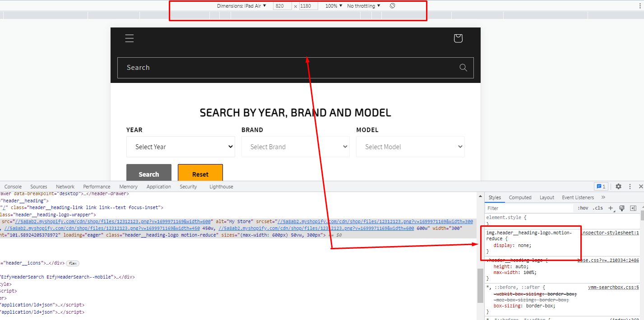Image resolution: width=644 pixels, height=320 pixels.
Task: Select the Computed tab
Action: click(520, 197)
